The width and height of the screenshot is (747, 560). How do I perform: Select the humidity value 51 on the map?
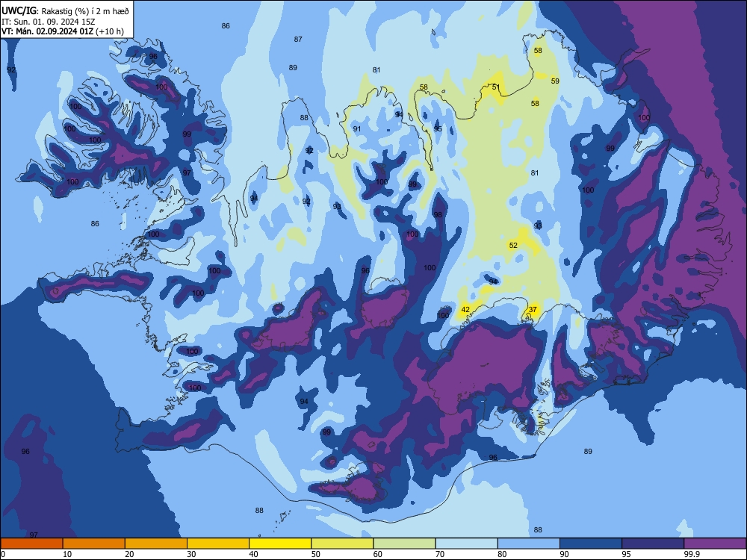pos(496,87)
